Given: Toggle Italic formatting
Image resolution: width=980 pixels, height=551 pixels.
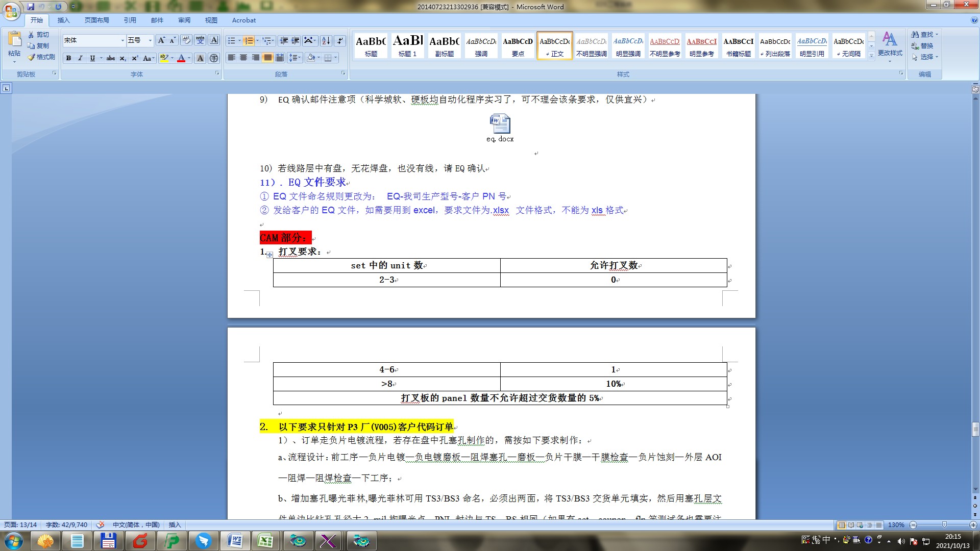Looking at the screenshot, I should [x=80, y=58].
